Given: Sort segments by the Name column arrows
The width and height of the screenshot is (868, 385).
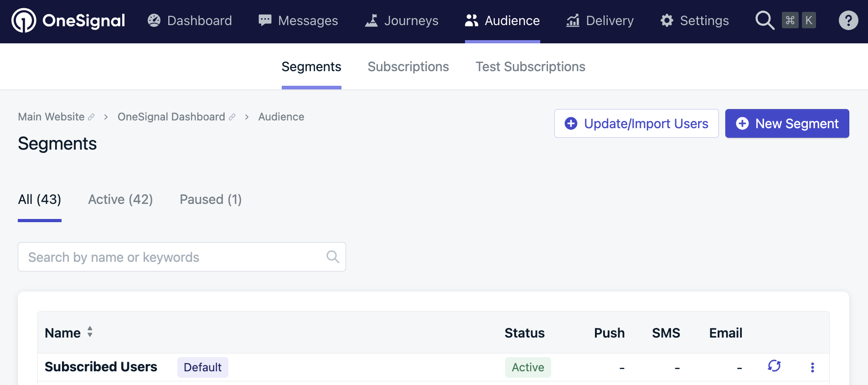Looking at the screenshot, I should click(x=90, y=332).
